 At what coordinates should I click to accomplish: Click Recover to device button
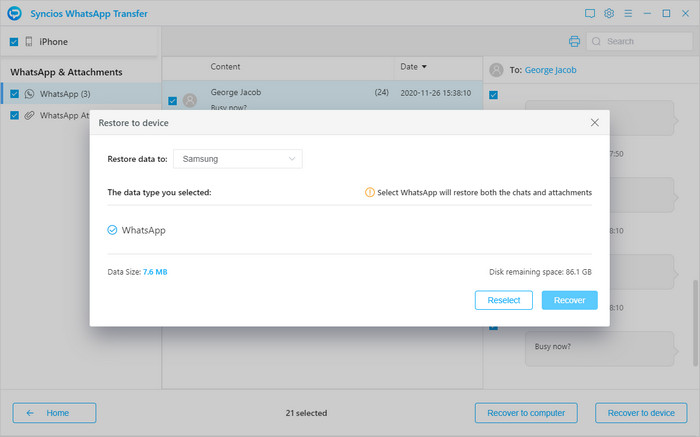click(641, 413)
